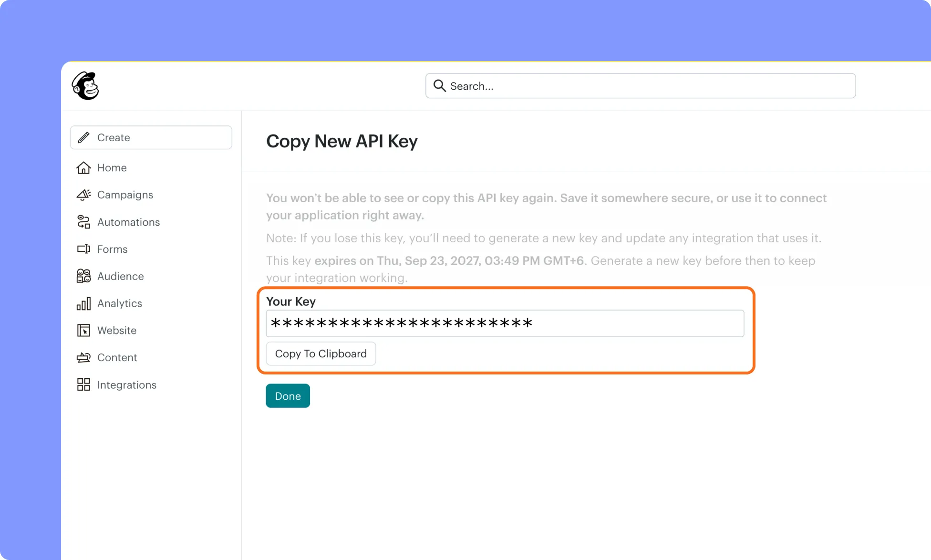This screenshot has width=931, height=560.
Task: Click the 'Your Key' label
Action: pyautogui.click(x=291, y=301)
